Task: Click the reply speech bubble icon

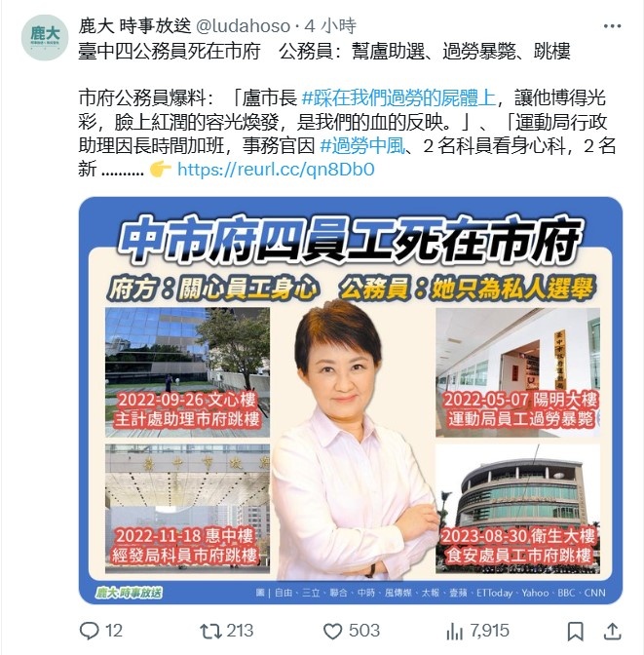Action: [89, 631]
